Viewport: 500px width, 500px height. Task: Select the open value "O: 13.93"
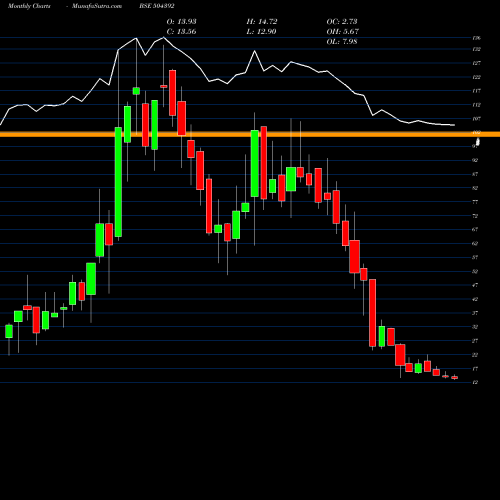click(181, 22)
